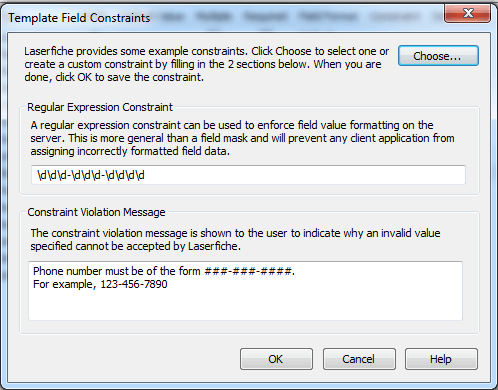498x390 pixels.
Task: Click the regular expression pattern input field
Action: tap(248, 175)
